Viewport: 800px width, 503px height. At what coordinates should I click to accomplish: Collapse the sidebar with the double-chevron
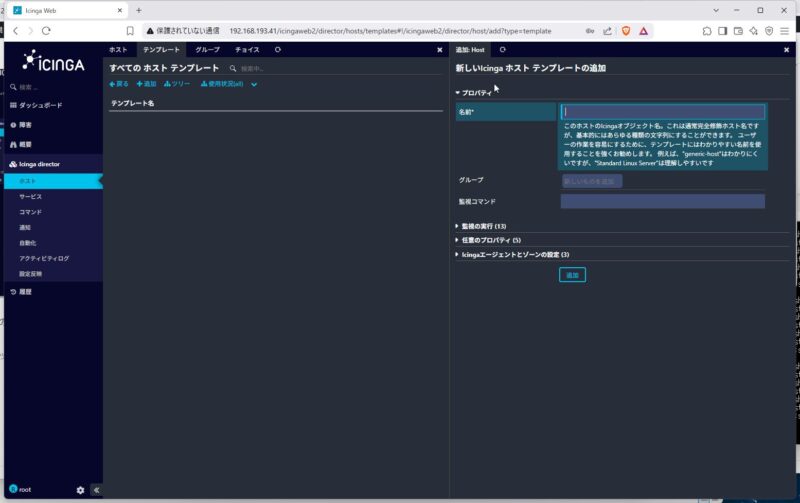(x=96, y=490)
